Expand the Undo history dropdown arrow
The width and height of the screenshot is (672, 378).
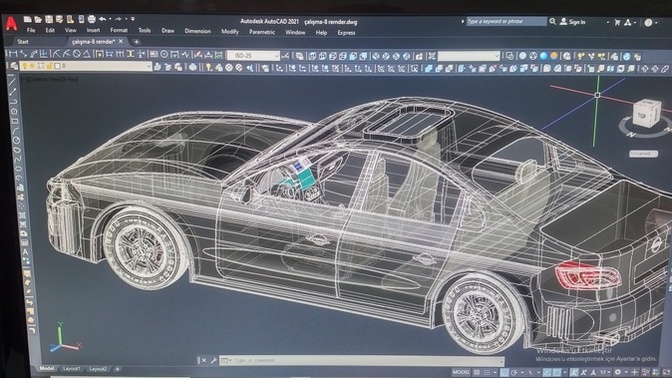pos(110,19)
